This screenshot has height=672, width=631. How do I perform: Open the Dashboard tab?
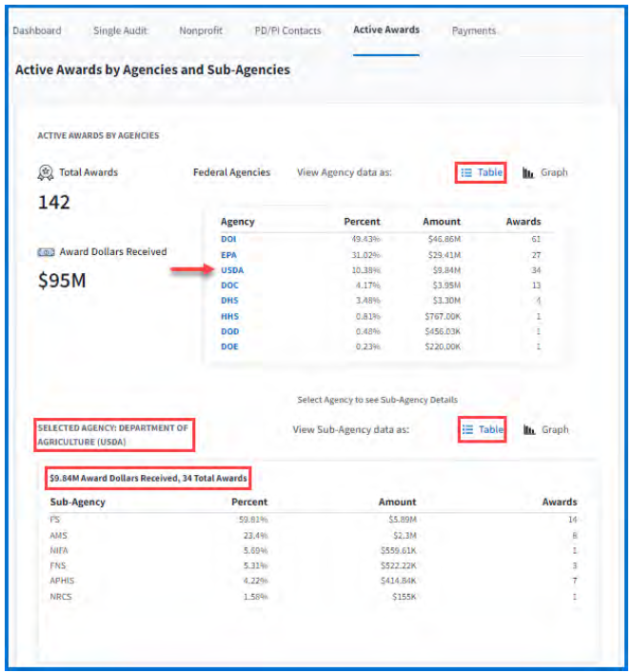click(36, 30)
